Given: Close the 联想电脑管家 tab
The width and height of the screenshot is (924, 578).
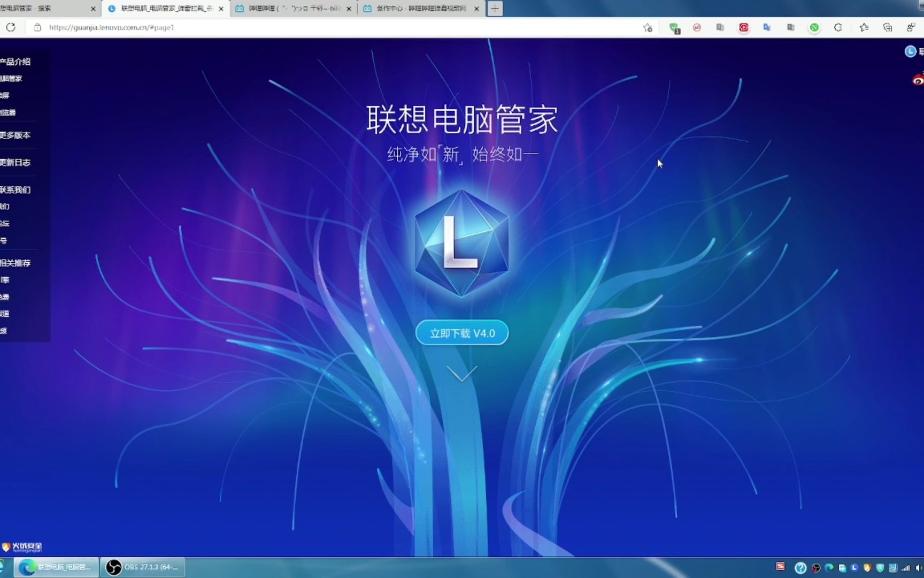Looking at the screenshot, I should tap(221, 9).
